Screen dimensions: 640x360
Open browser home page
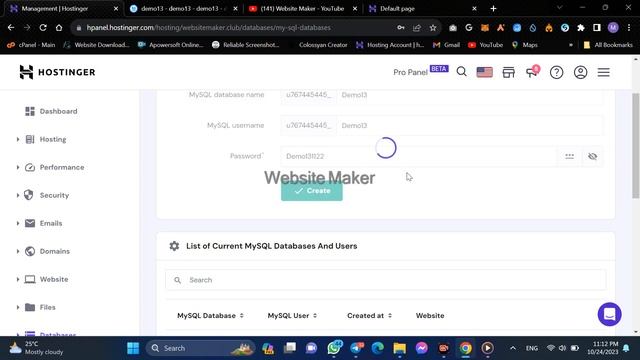click(x=59, y=28)
